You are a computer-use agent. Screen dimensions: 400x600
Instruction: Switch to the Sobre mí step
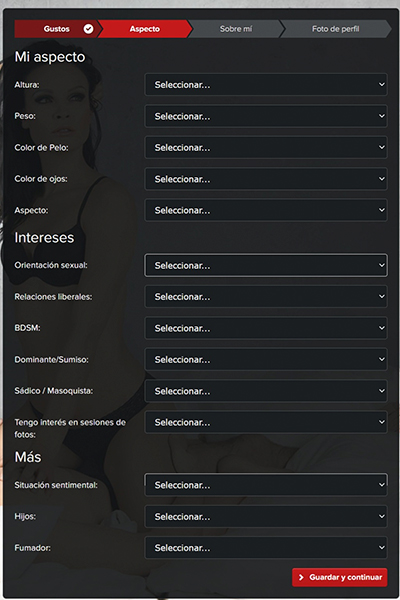(236, 29)
